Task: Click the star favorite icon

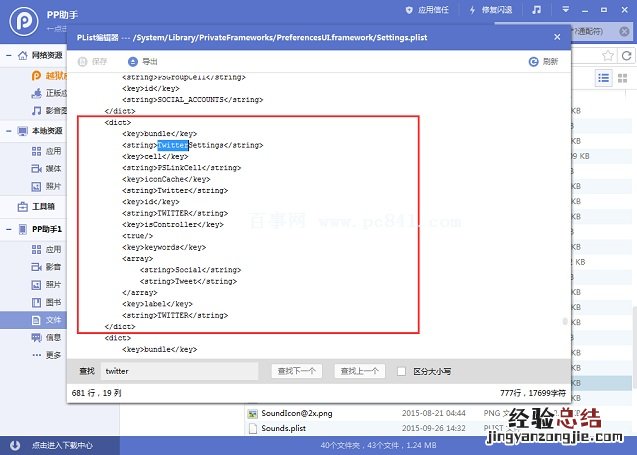Action: pos(609,54)
